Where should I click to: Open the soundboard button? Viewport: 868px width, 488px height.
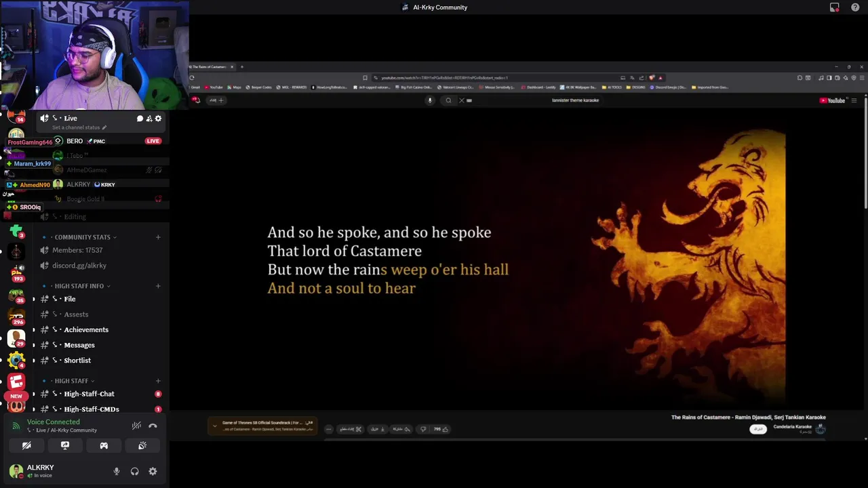coord(142,445)
